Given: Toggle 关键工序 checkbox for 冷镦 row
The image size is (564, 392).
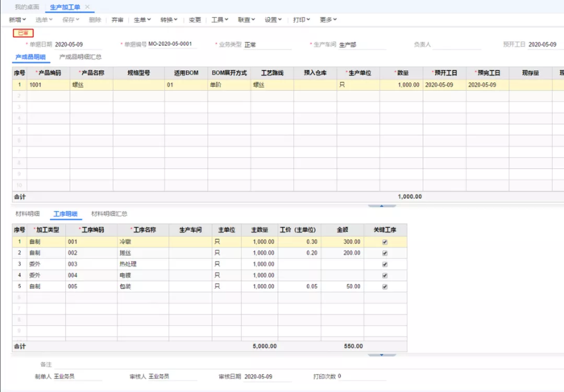Looking at the screenshot, I should tap(385, 241).
